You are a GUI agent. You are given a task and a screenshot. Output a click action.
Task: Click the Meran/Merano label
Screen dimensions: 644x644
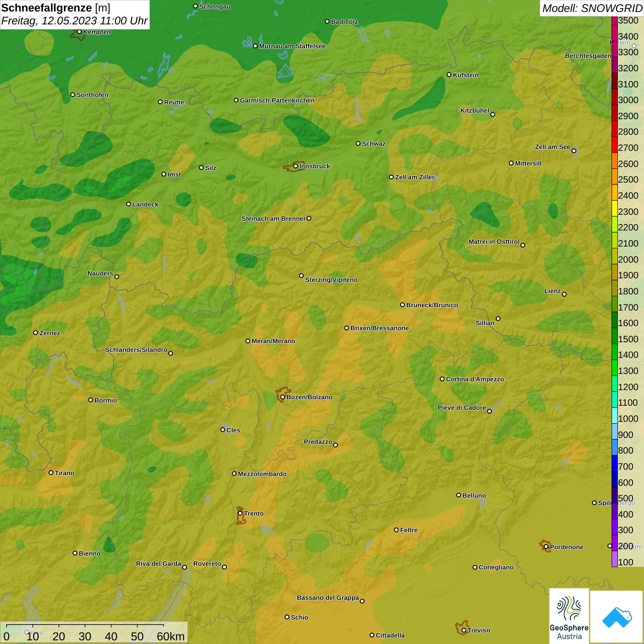273,341
